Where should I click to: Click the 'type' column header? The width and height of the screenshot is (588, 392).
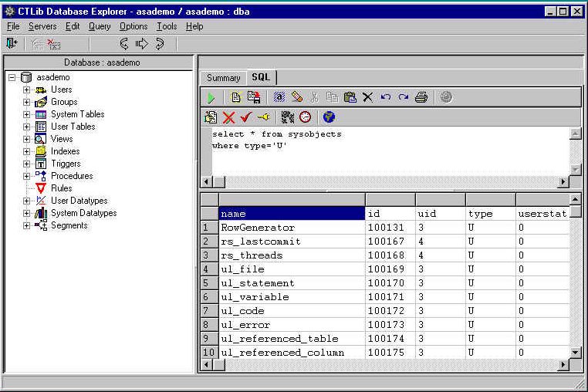[491, 214]
